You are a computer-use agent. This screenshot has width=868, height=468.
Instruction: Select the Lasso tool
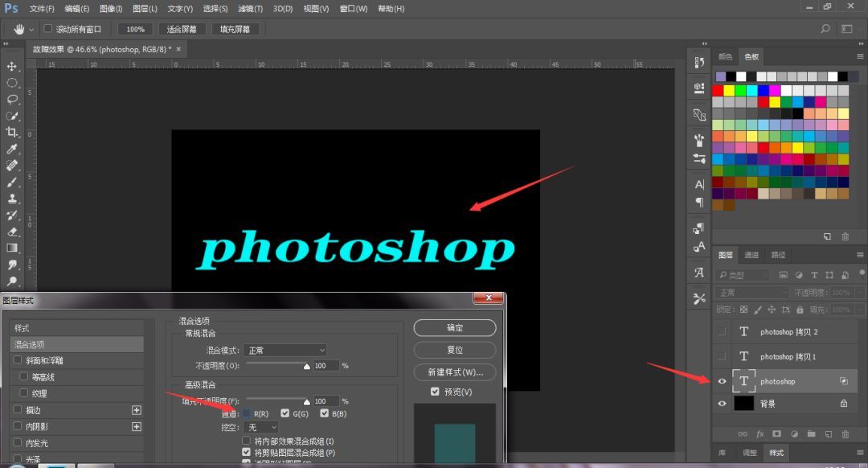click(11, 99)
